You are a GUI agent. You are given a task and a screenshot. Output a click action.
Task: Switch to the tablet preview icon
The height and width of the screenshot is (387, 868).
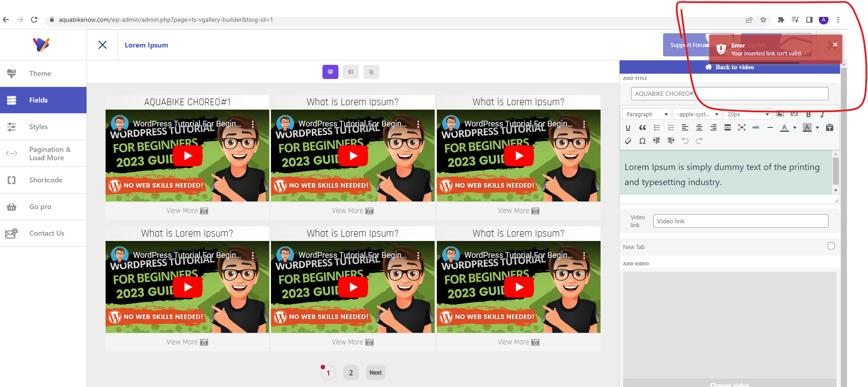351,72
